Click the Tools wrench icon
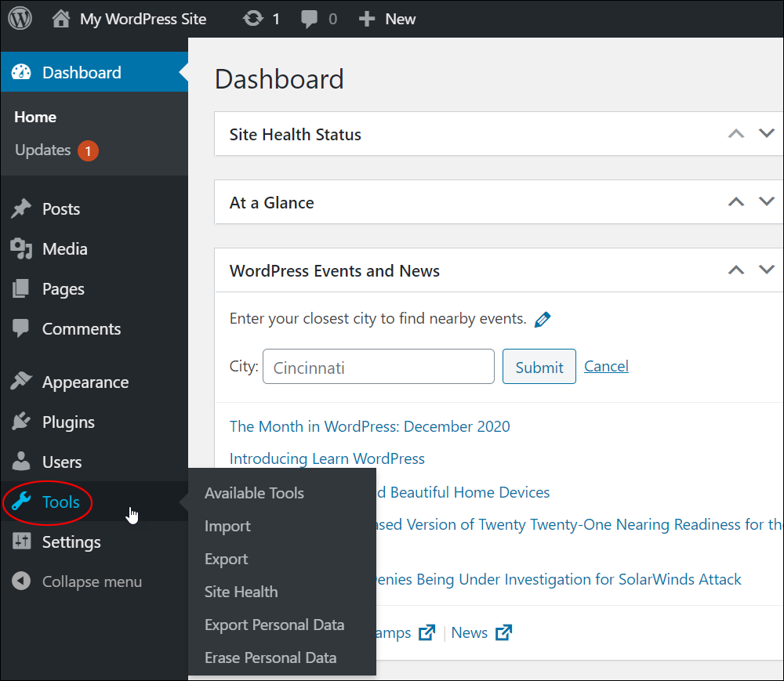 click(x=21, y=501)
